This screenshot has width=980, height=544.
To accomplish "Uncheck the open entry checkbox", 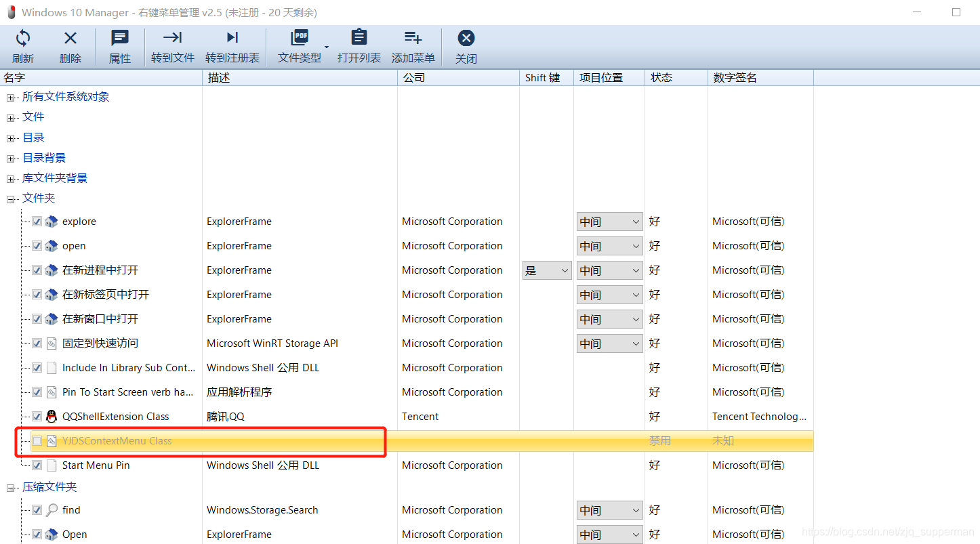I will (x=37, y=246).
